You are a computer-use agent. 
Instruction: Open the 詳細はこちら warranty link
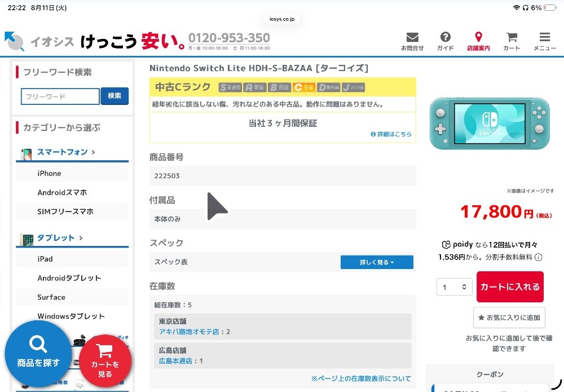coord(391,134)
